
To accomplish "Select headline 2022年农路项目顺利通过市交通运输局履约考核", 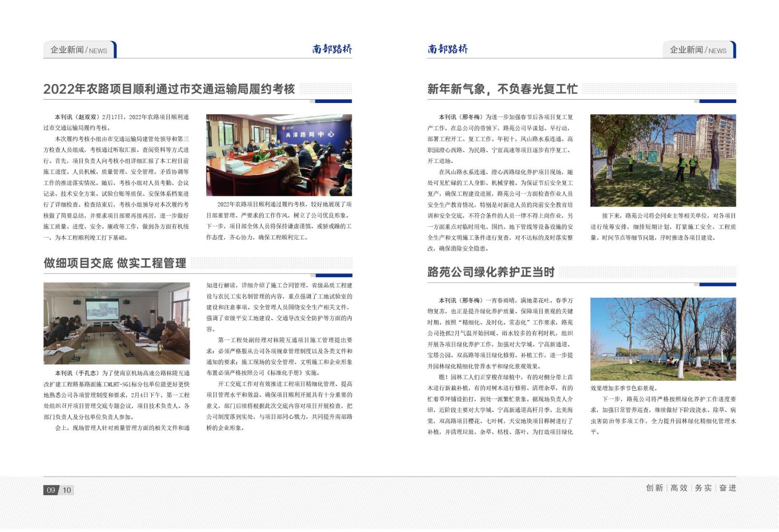I will (x=169, y=89).
